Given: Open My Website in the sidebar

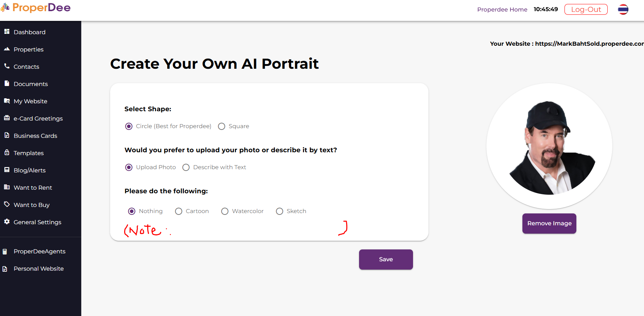Looking at the screenshot, I should 30,101.
